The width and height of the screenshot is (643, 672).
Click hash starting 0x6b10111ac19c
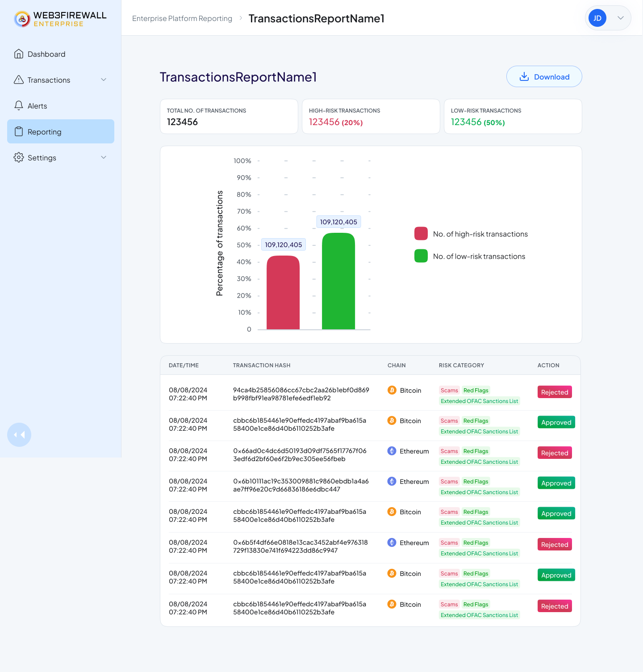pos(301,485)
